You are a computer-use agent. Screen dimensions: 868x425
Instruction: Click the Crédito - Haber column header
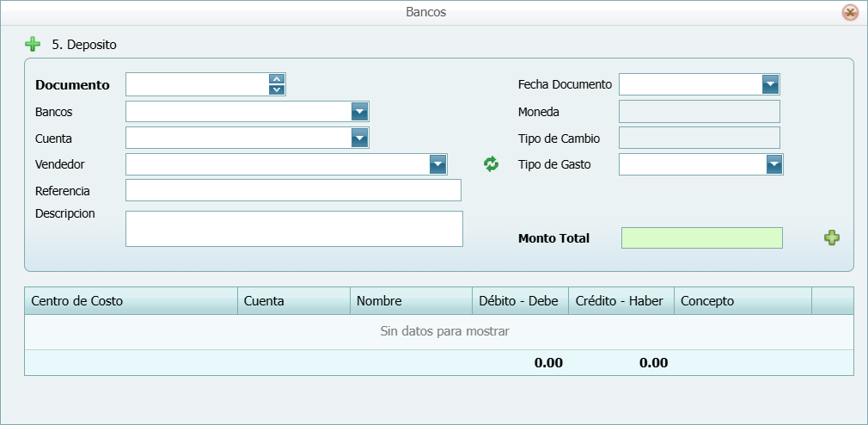(620, 301)
